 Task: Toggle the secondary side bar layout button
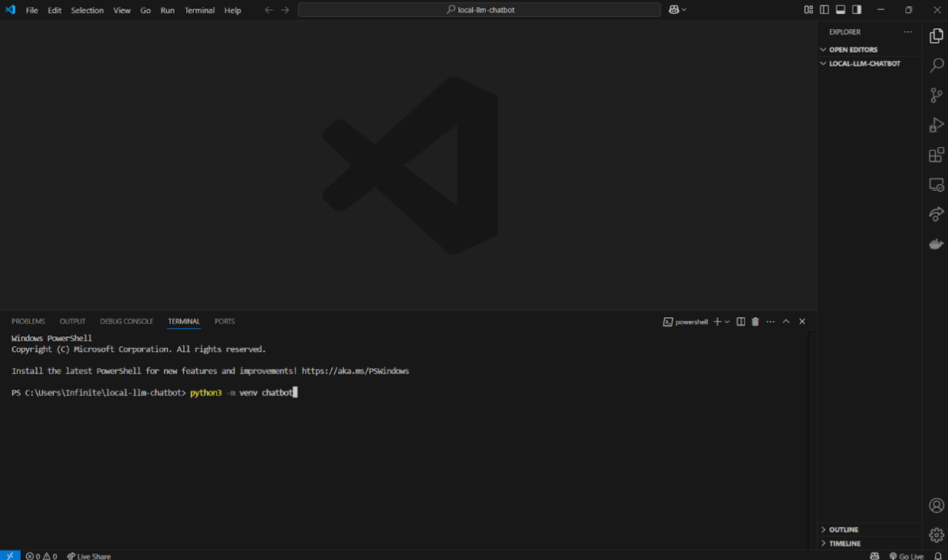coord(857,10)
